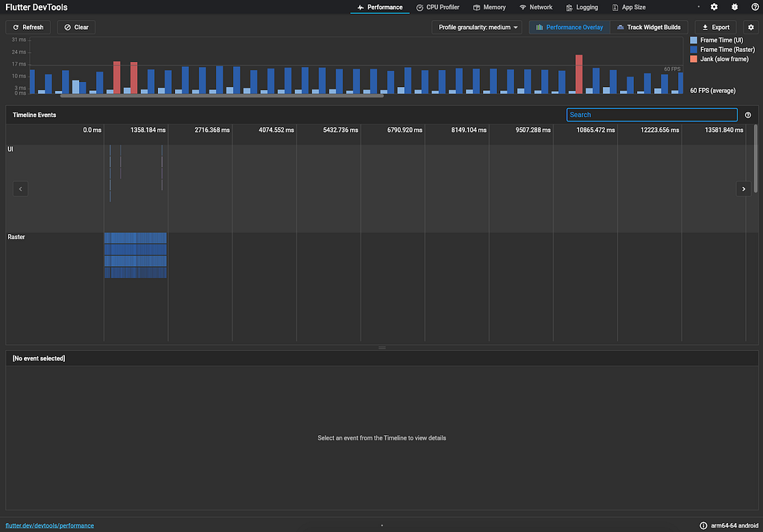Click the 'UI' row label
The image size is (763, 532).
tap(10, 150)
